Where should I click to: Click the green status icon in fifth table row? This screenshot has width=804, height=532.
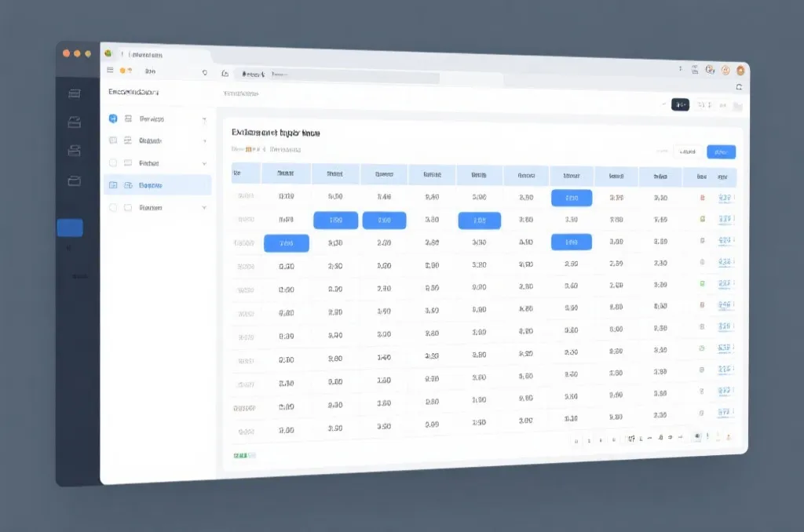pos(703,283)
